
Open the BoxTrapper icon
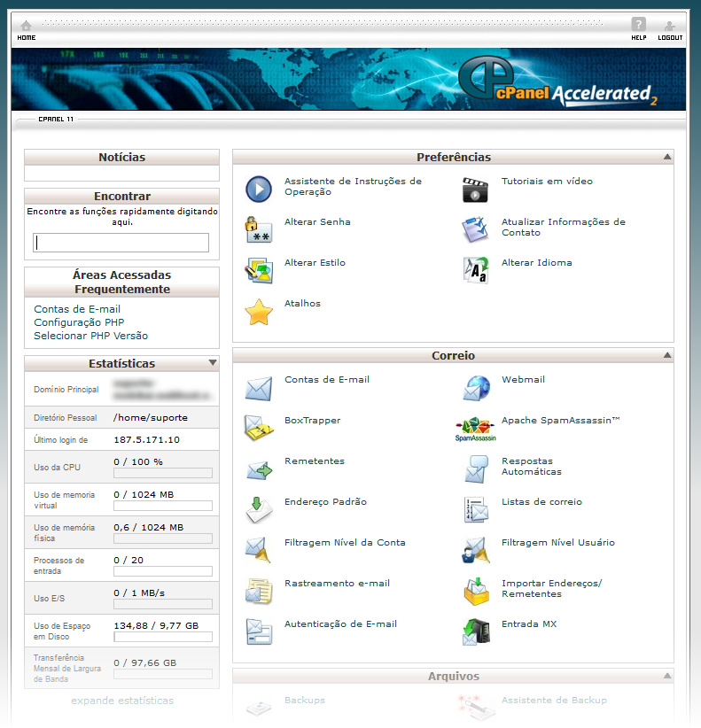[258, 428]
